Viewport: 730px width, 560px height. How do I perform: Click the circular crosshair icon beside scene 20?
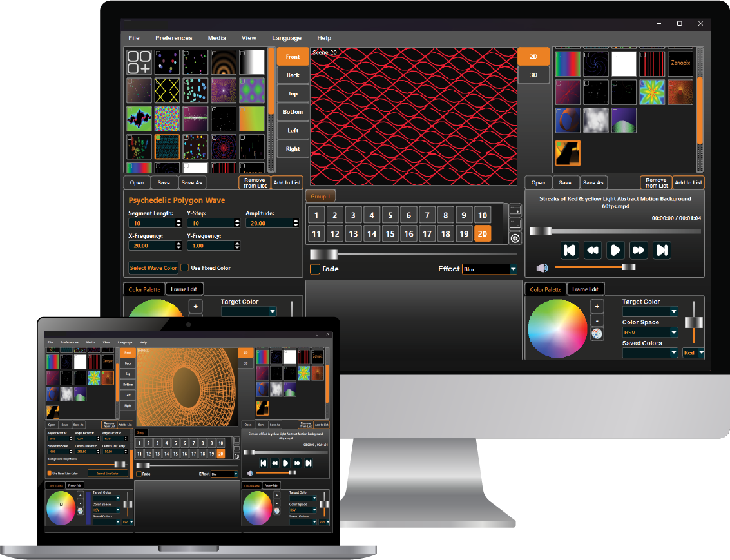pyautogui.click(x=515, y=238)
